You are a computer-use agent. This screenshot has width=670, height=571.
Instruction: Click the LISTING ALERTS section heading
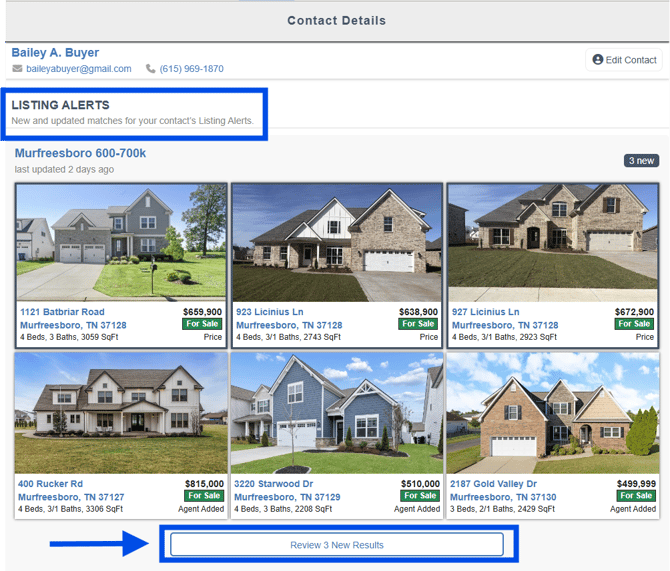click(x=61, y=105)
